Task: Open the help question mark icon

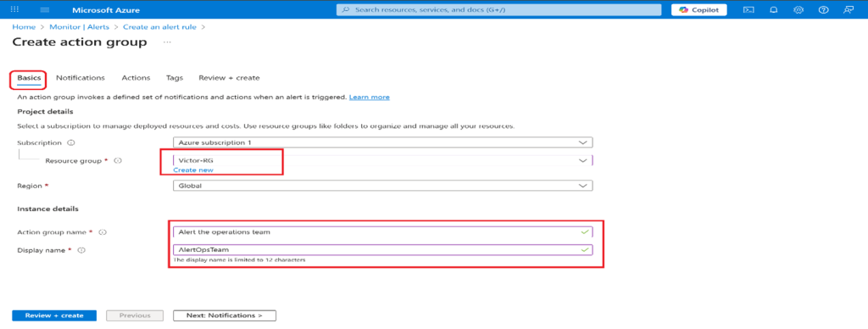Action: coord(823,10)
